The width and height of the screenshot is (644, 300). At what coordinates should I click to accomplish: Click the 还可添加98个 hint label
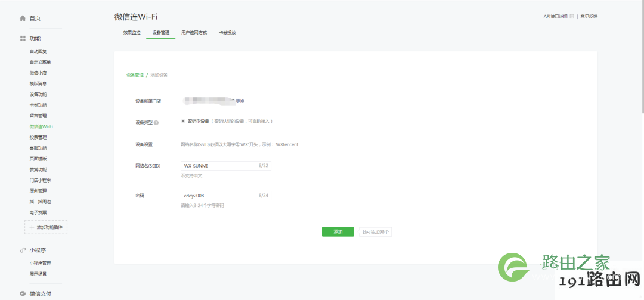point(376,232)
